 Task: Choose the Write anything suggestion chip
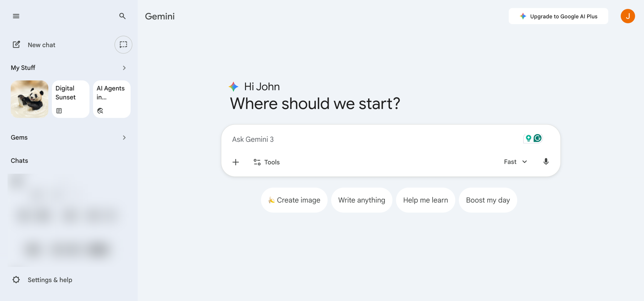[361, 200]
